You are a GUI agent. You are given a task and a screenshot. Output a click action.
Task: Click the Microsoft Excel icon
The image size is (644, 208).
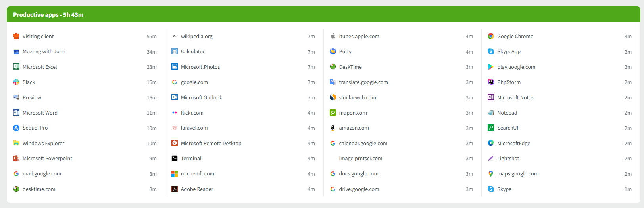pos(16,67)
